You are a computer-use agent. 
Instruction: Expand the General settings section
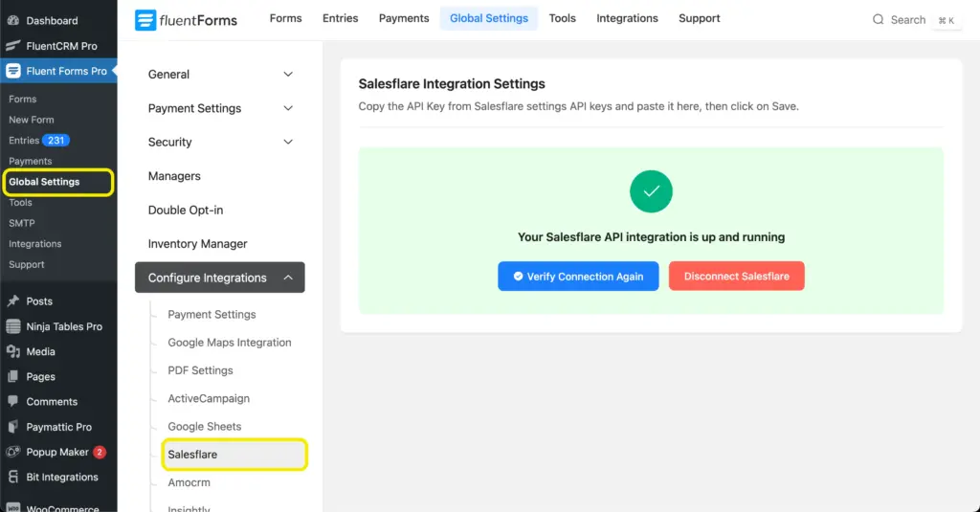pyautogui.click(x=288, y=75)
